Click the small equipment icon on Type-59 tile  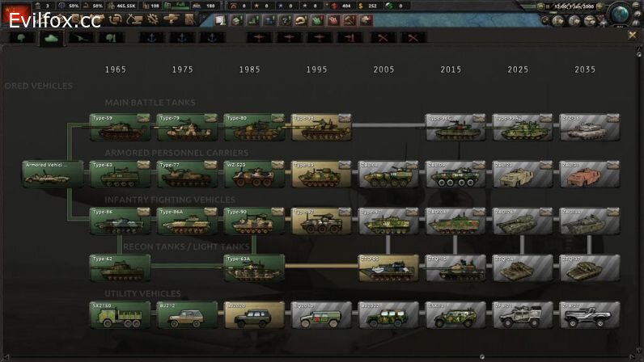point(143,118)
